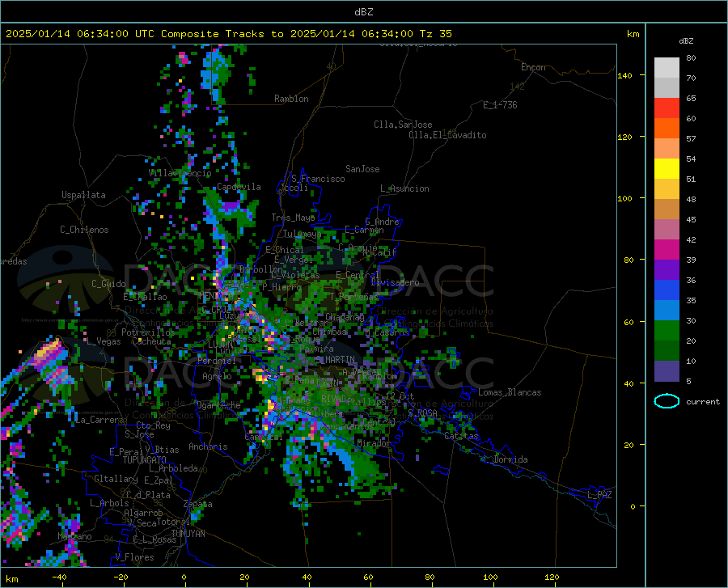Image resolution: width=728 pixels, height=588 pixels.
Task: Click the 100 km tick on right axis
Action: [624, 198]
